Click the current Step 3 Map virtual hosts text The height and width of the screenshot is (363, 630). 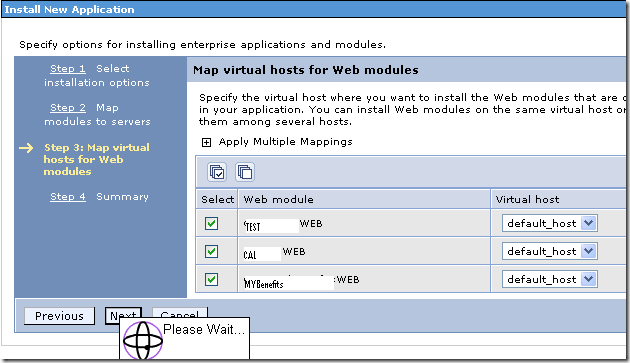tap(96, 160)
